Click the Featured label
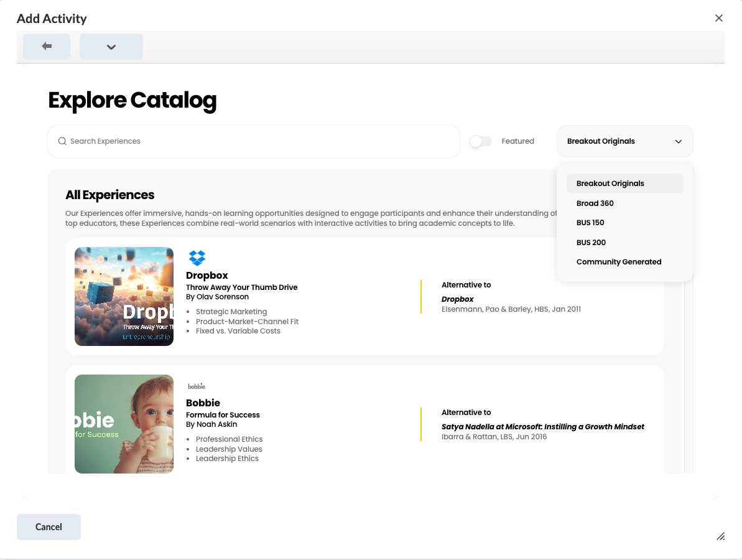Viewport: 742px width, 560px height. pyautogui.click(x=517, y=141)
